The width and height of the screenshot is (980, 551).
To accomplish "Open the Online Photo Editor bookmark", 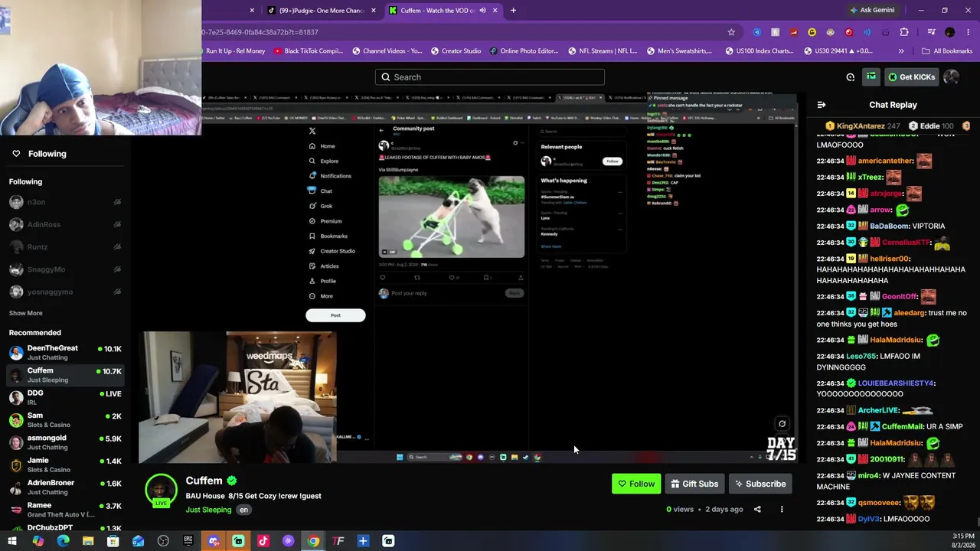I will (x=524, y=51).
